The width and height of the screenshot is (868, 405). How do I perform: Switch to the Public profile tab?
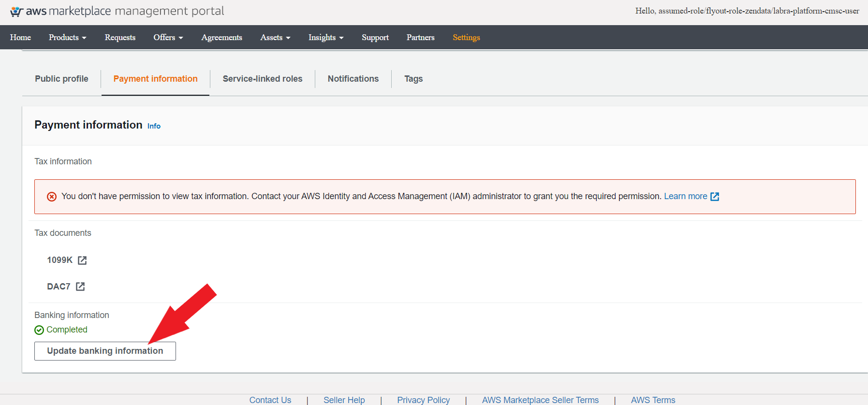point(61,79)
